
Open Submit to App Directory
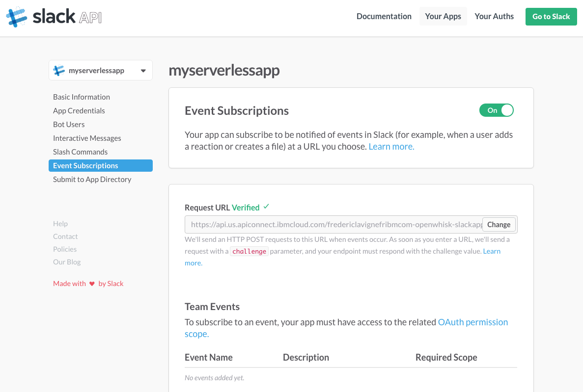(92, 180)
